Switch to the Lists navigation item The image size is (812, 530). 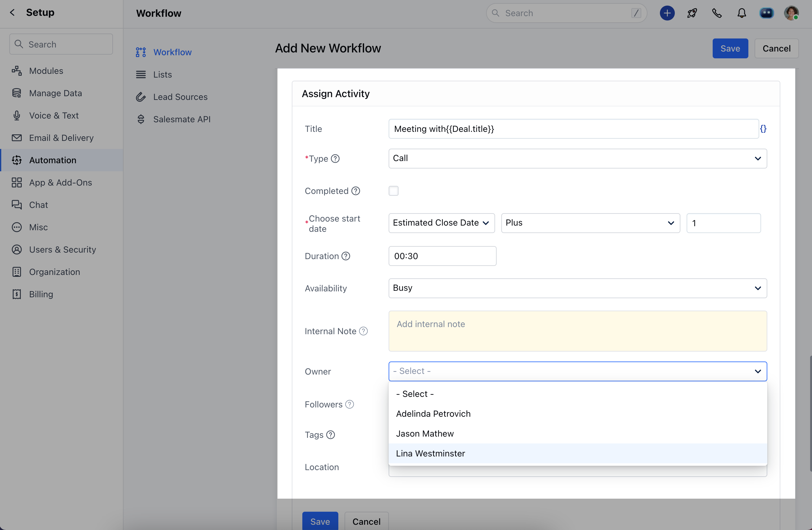(x=162, y=74)
